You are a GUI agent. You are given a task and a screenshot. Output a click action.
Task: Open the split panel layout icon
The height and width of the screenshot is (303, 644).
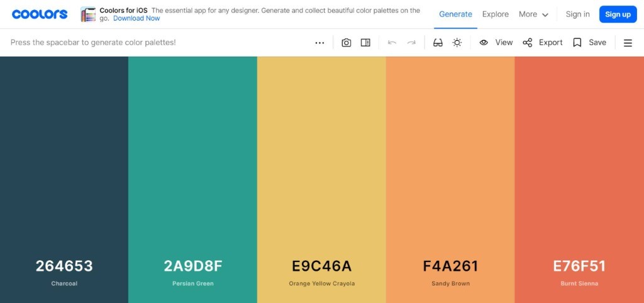pos(365,43)
